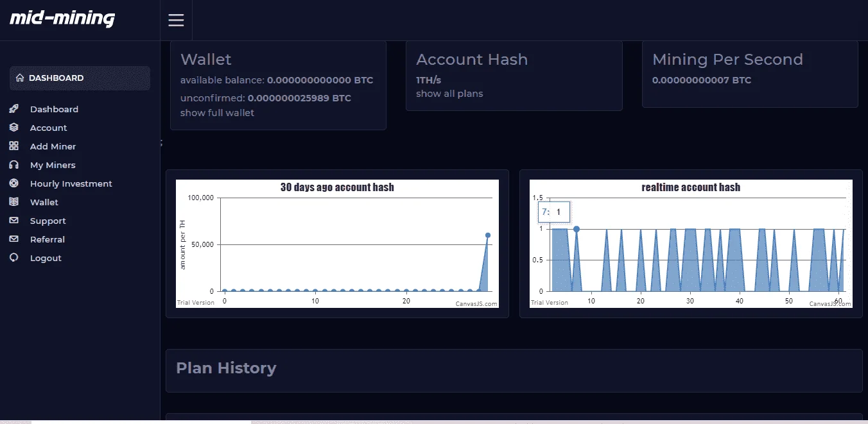The image size is (868, 424).
Task: Select the DASHBOARD header with home icon
Action: (80, 78)
